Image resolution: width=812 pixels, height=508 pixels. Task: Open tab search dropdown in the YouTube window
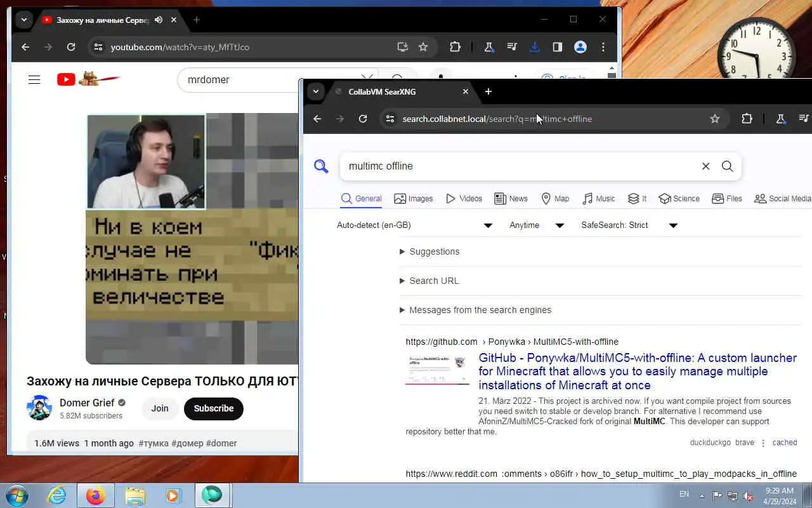tap(23, 20)
